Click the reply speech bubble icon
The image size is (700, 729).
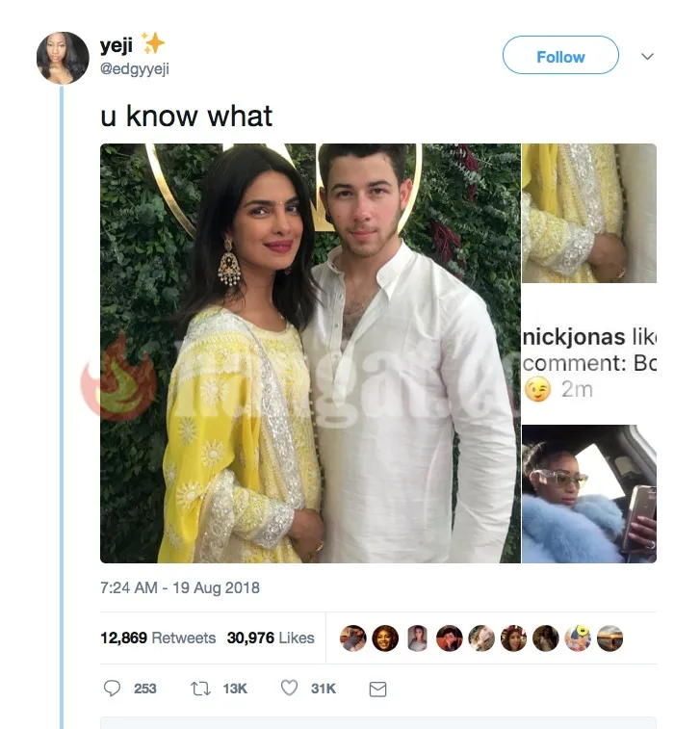tap(112, 689)
